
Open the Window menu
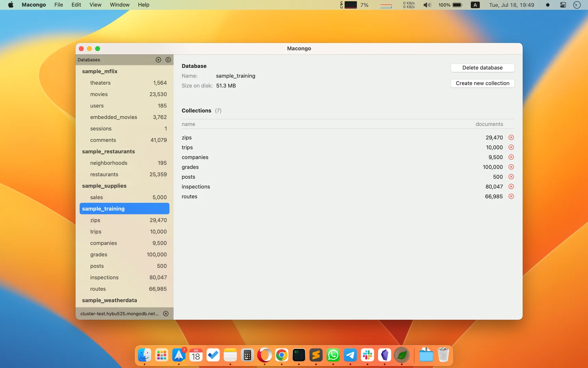tap(120, 5)
